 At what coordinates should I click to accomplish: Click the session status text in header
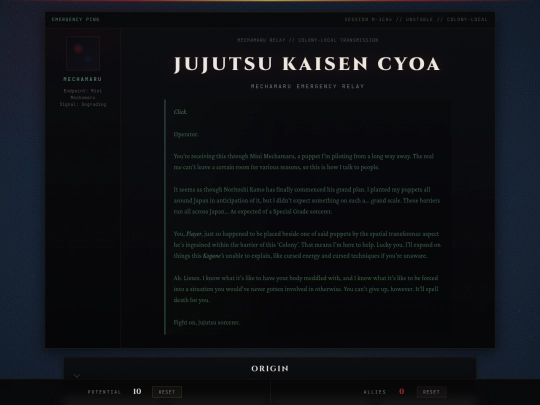tap(416, 19)
